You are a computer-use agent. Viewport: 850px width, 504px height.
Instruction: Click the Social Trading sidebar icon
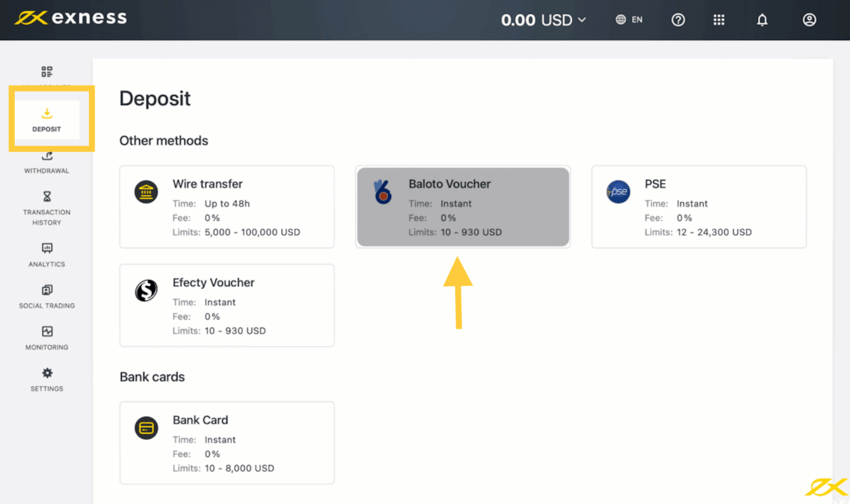pos(47,289)
